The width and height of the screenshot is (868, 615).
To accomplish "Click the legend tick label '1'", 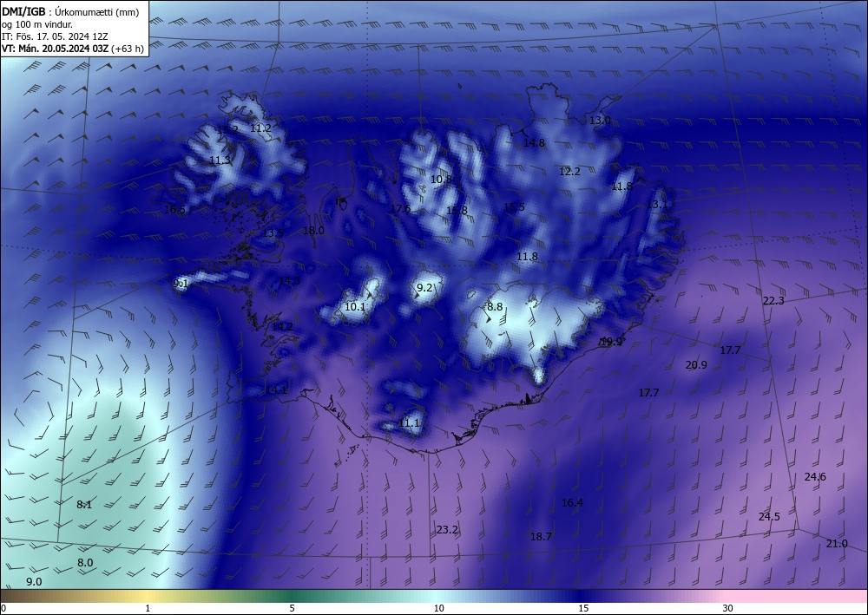I will pos(148,608).
